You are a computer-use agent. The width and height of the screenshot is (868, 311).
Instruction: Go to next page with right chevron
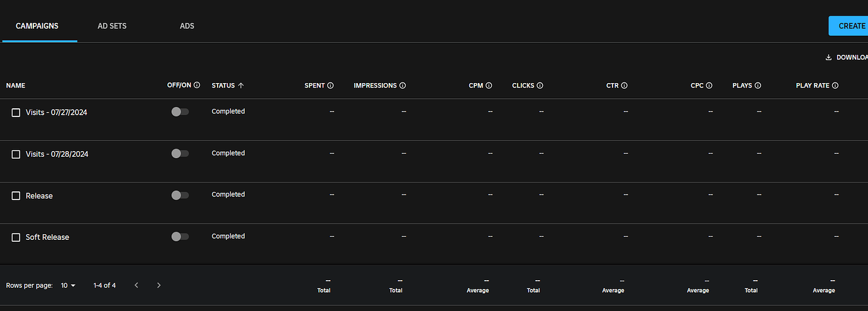[x=159, y=285]
